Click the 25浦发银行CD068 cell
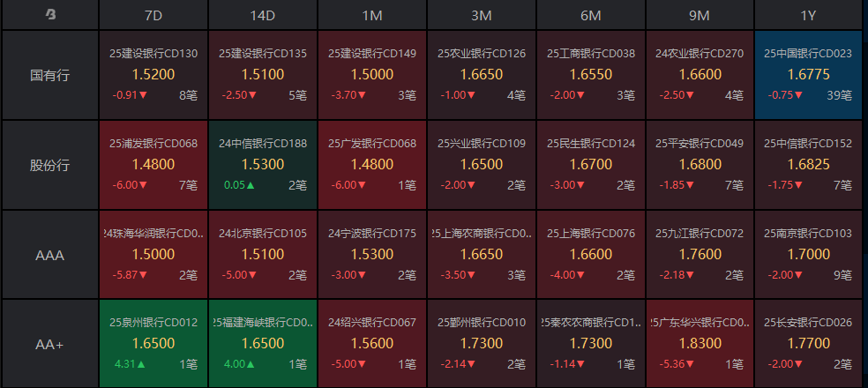 tap(153, 165)
